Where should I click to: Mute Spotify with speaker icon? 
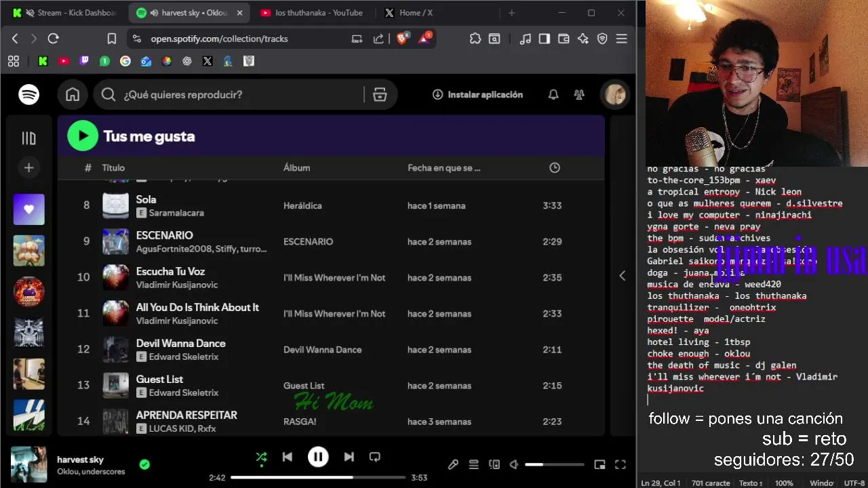514,465
